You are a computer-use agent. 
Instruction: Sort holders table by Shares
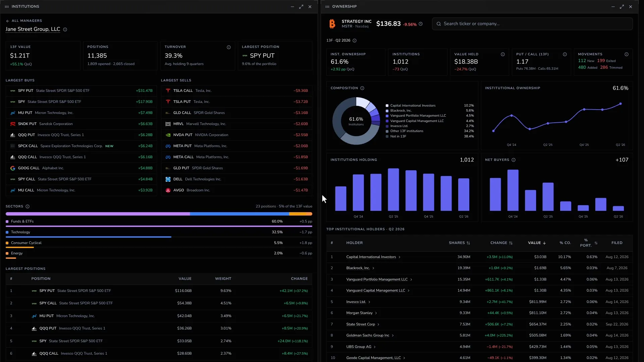coord(460,243)
